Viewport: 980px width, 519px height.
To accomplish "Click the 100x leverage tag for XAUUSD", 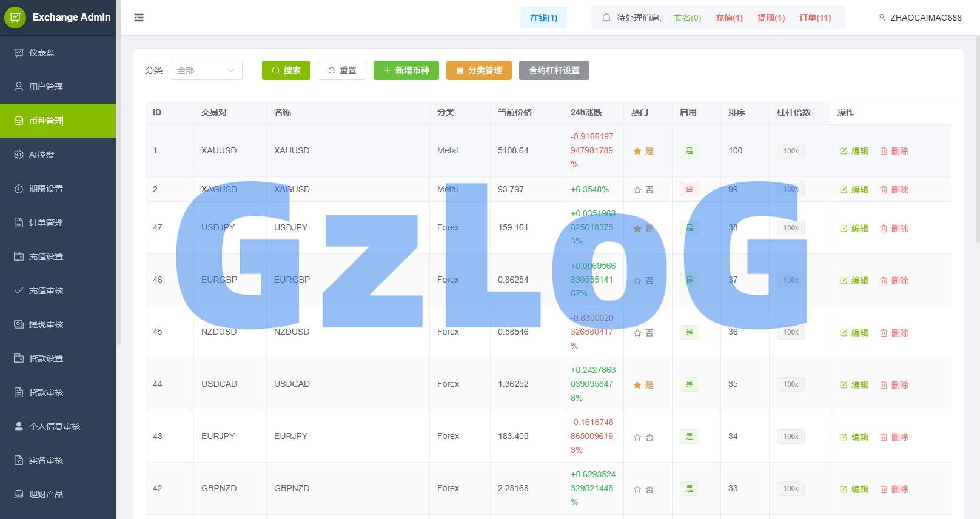I will tap(791, 151).
